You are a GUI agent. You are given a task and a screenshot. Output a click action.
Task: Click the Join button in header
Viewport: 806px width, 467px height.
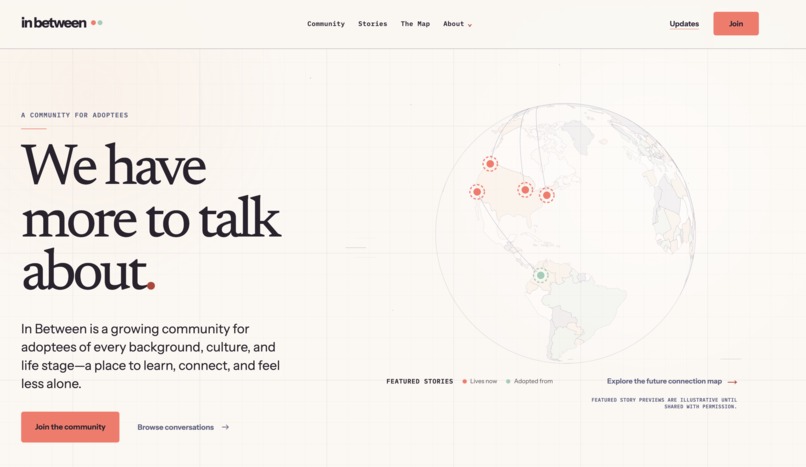click(736, 24)
